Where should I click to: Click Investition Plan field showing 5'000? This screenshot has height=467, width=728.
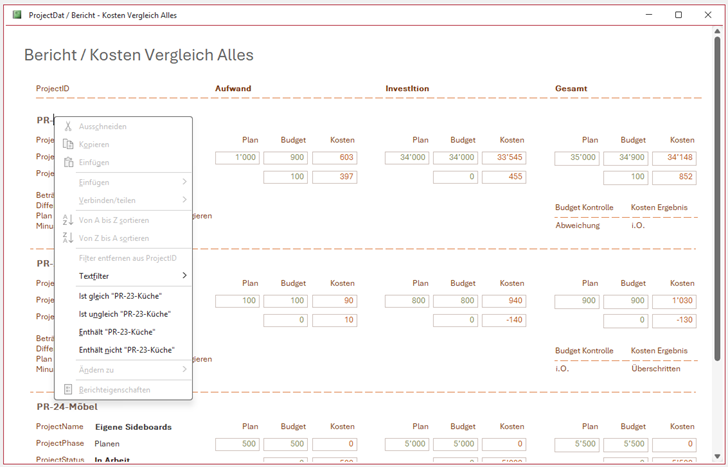pyautogui.click(x=407, y=444)
